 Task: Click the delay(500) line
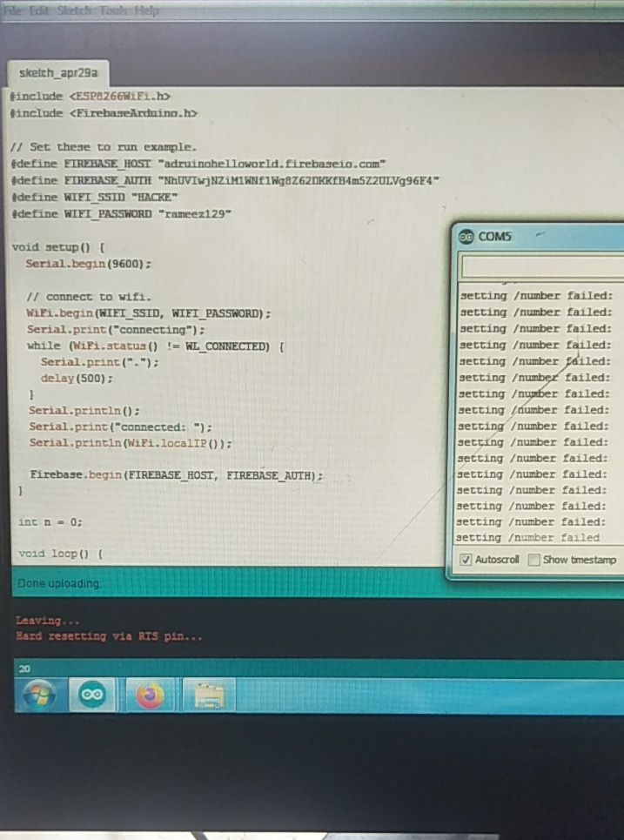coord(77,378)
